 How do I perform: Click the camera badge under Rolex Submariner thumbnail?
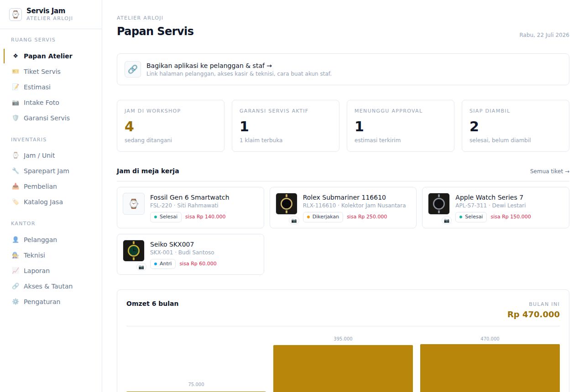pos(294,221)
